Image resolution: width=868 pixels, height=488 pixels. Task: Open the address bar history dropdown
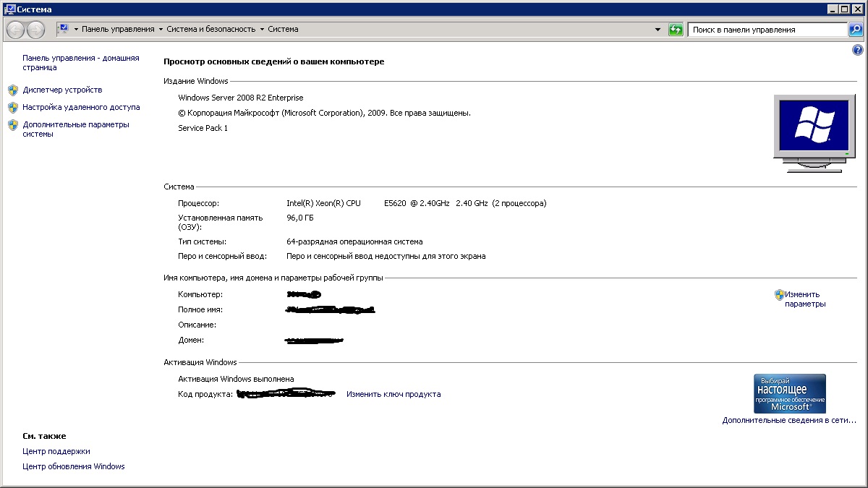point(658,30)
